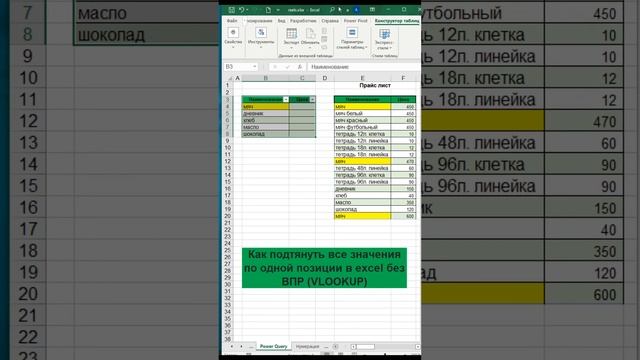The image size is (640, 360).
Task: Click the Экспорт table icon
Action: (x=291, y=34)
